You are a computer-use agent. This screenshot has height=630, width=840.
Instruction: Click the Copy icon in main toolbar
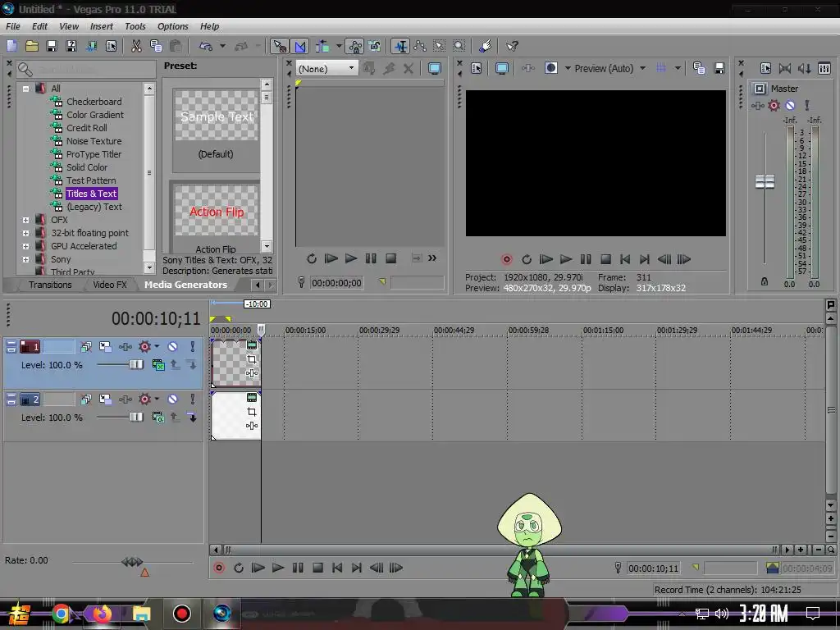pyautogui.click(x=156, y=46)
